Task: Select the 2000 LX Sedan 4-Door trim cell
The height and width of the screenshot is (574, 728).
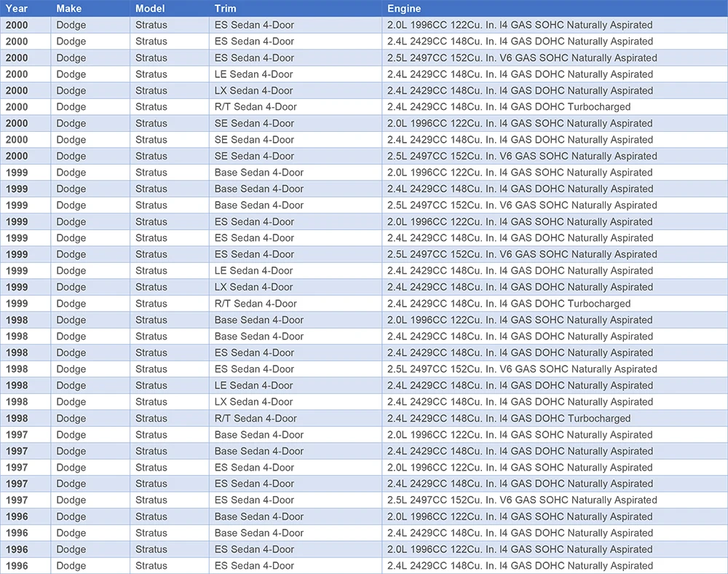Action: 296,90
